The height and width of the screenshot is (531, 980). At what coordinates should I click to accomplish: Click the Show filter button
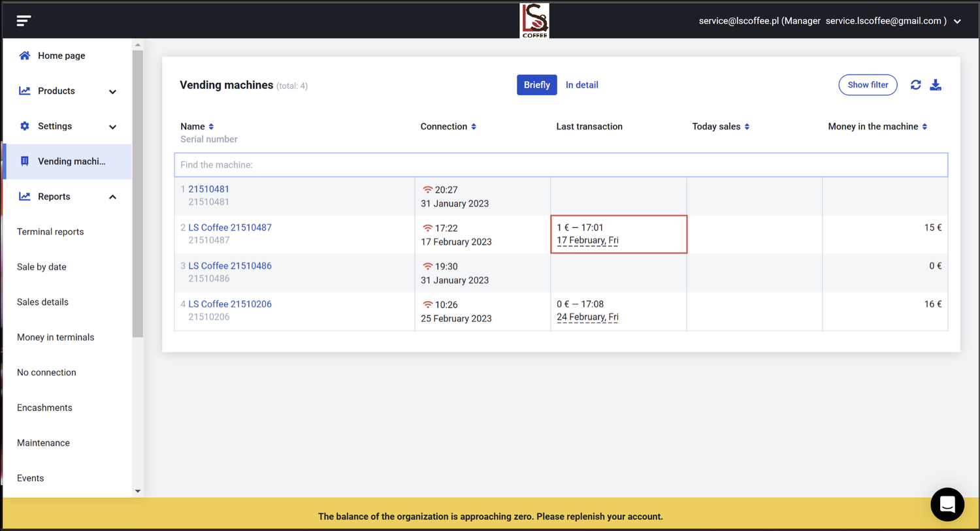(x=867, y=85)
